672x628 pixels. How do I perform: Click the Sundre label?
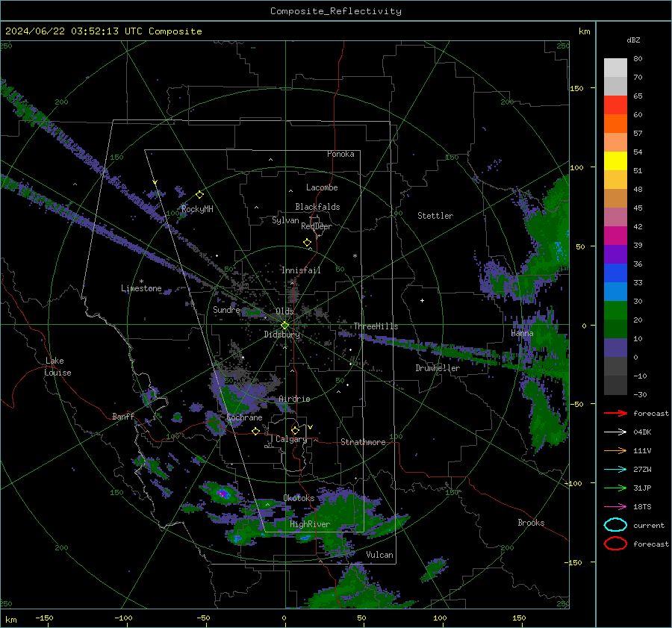point(226,309)
